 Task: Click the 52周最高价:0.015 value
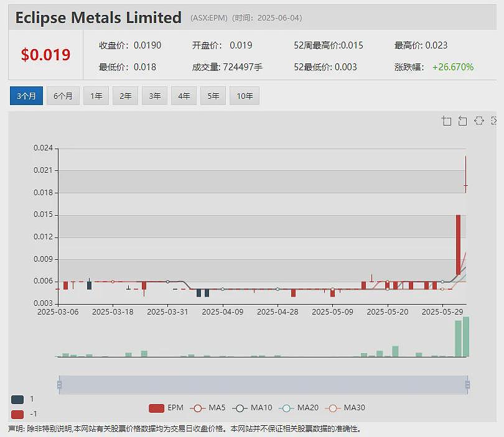click(329, 45)
